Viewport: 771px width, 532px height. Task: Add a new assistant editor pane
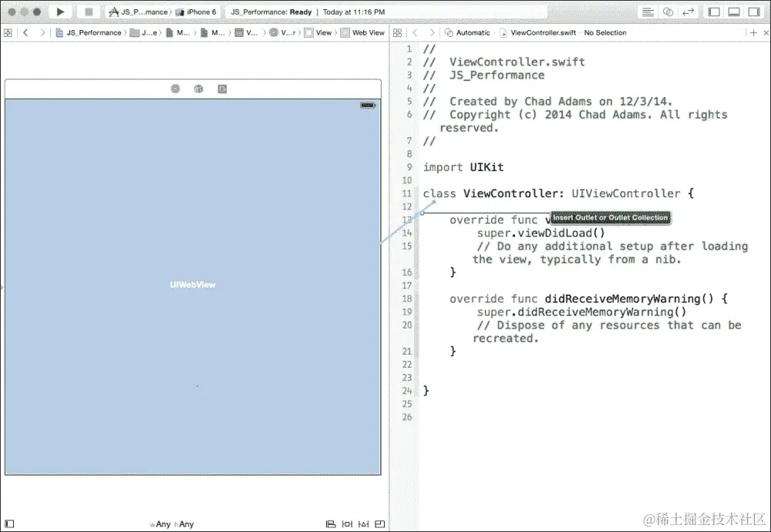(753, 33)
